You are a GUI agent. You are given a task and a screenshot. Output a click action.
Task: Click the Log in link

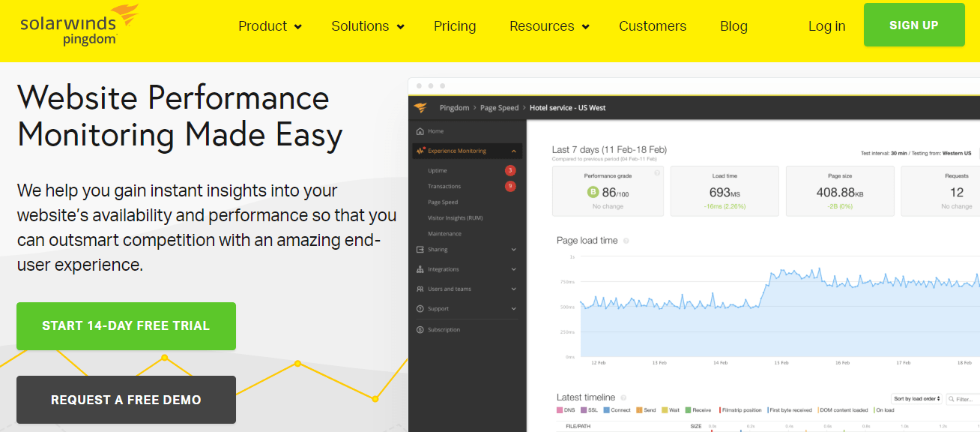(x=827, y=26)
